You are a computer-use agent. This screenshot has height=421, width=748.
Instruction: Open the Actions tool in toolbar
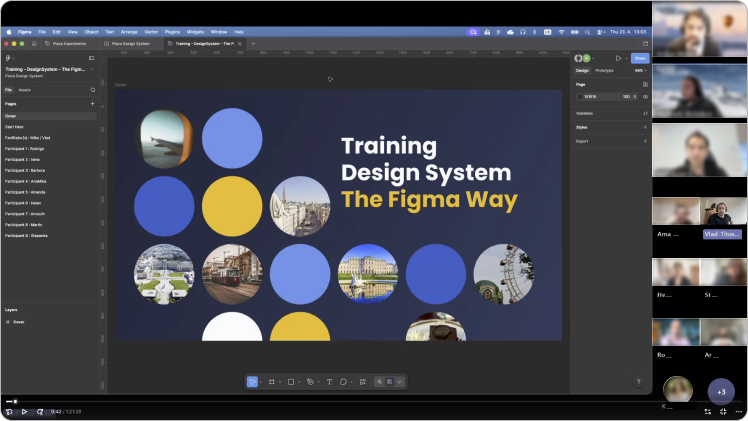click(363, 382)
